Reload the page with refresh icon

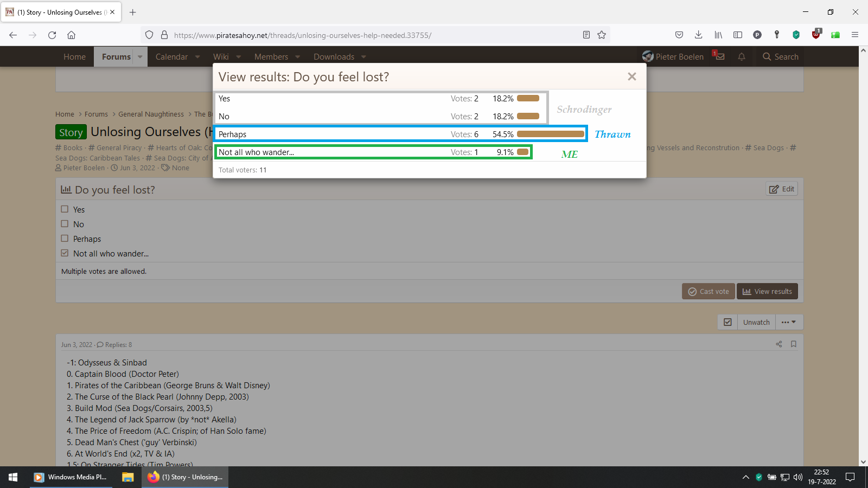(52, 35)
